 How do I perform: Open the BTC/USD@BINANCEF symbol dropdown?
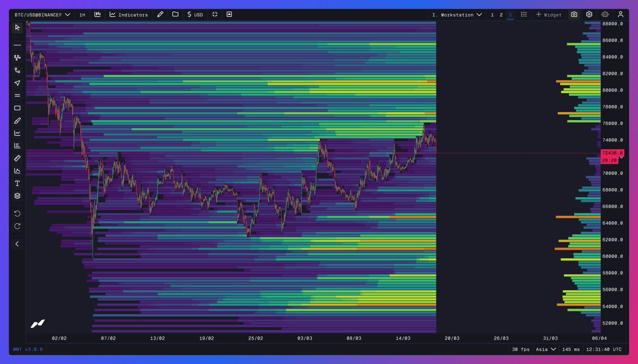43,15
